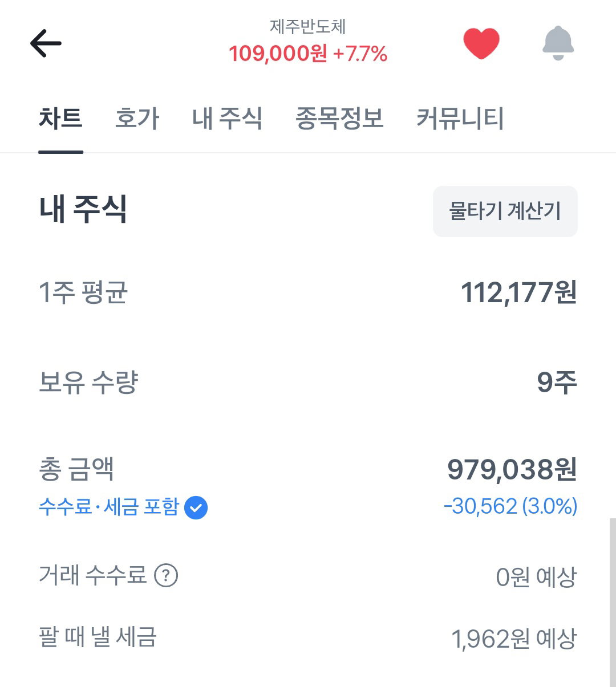
Task: Tap the 총 금액 979,038원 amount
Action: click(x=512, y=470)
